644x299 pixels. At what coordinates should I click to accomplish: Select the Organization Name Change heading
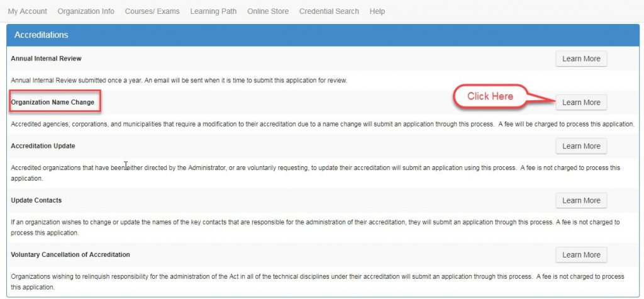[x=53, y=102]
